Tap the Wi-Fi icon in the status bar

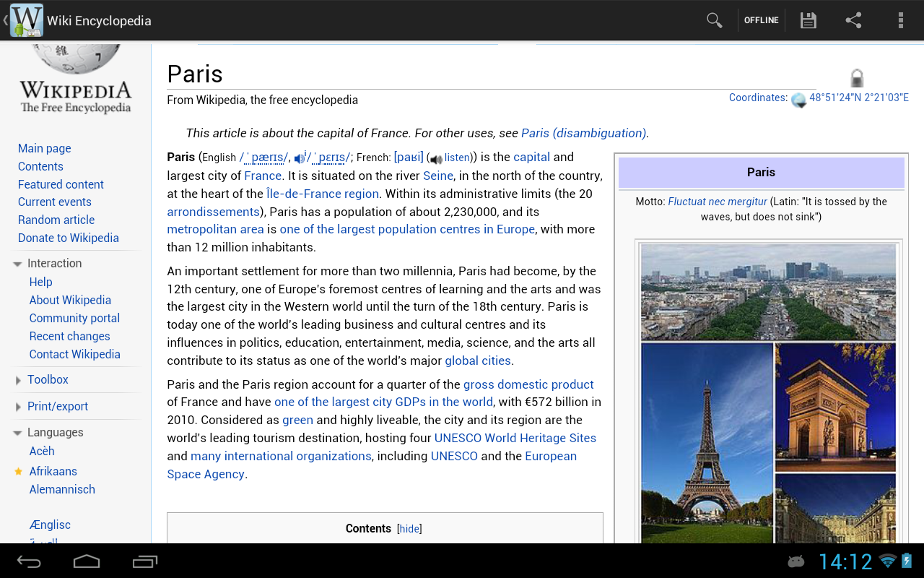(x=886, y=560)
